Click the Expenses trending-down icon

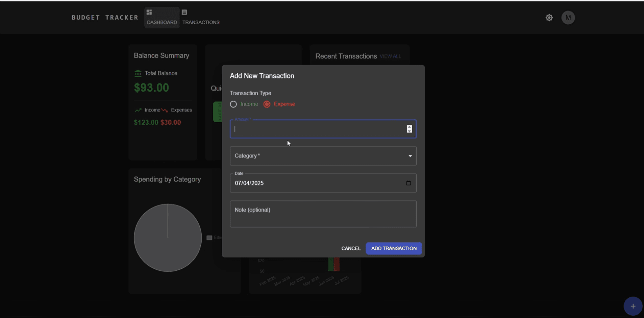coord(165,110)
